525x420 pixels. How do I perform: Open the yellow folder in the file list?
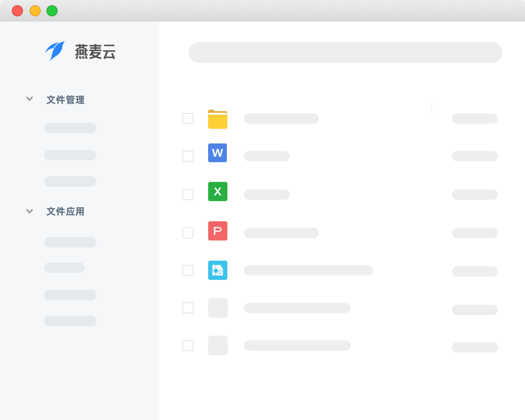[x=217, y=119]
